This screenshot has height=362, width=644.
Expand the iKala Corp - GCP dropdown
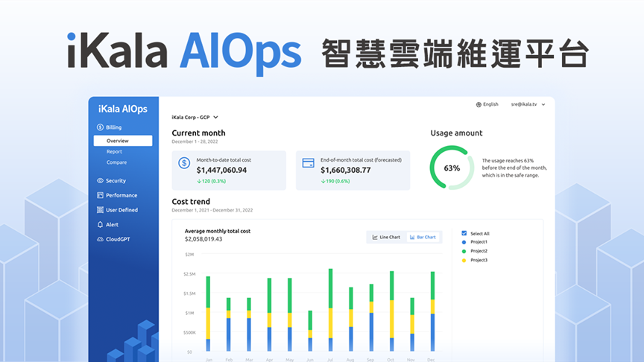point(195,118)
